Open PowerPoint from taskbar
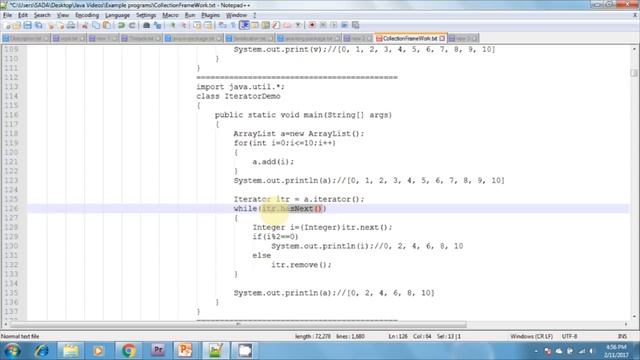640x360 pixels. (x=184, y=351)
